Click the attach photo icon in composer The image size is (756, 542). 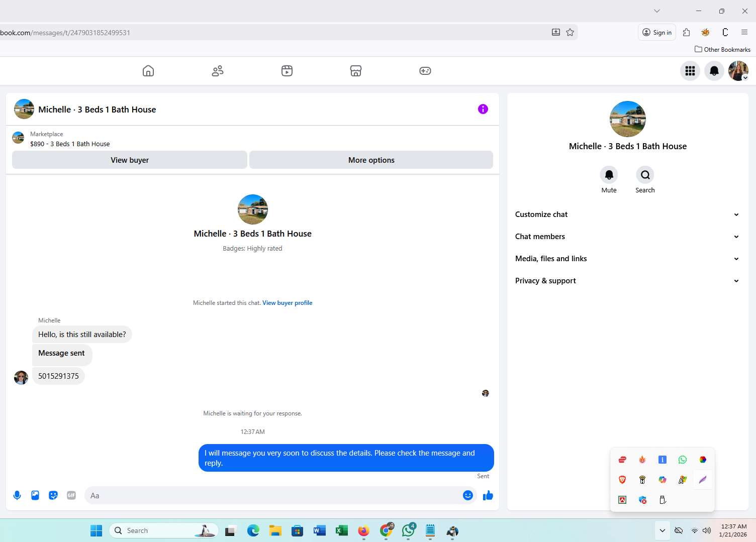click(35, 495)
